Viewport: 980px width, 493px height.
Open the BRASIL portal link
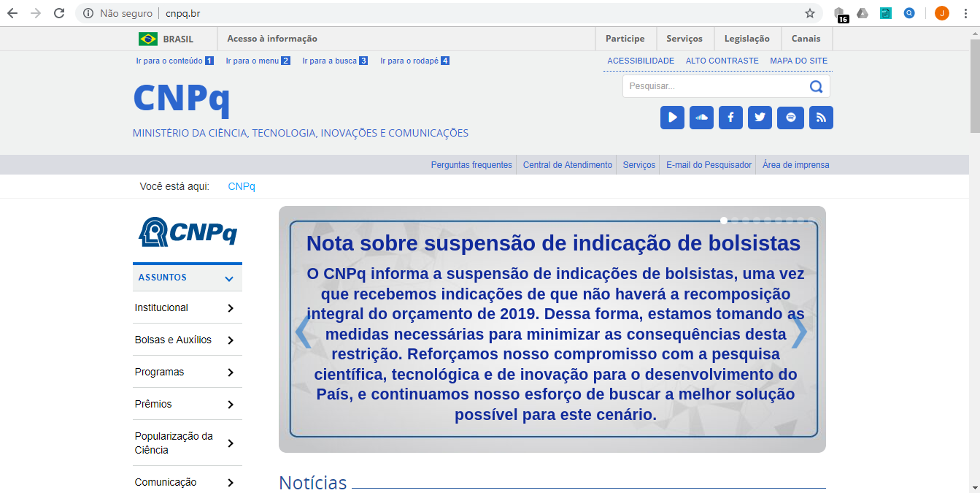coord(178,39)
